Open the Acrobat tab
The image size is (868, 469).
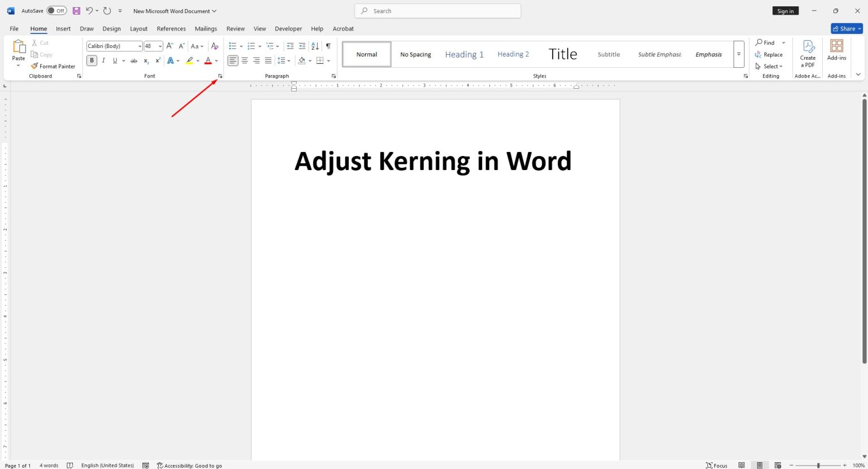click(343, 28)
